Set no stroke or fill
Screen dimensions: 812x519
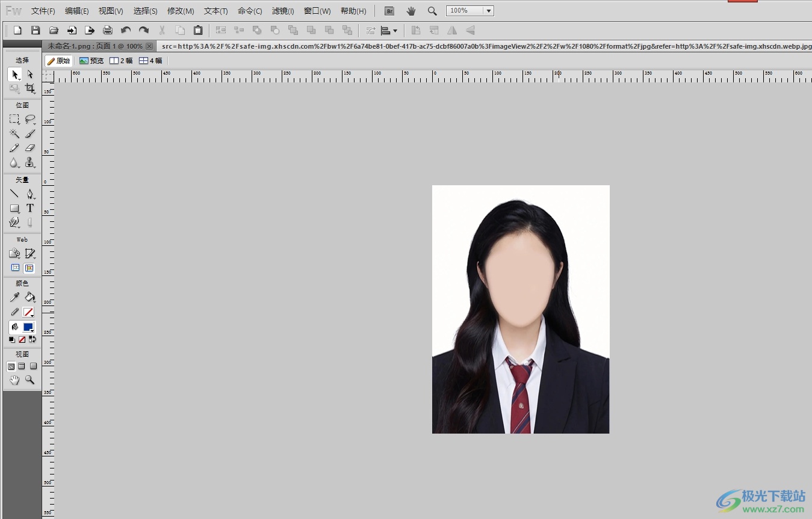22,340
